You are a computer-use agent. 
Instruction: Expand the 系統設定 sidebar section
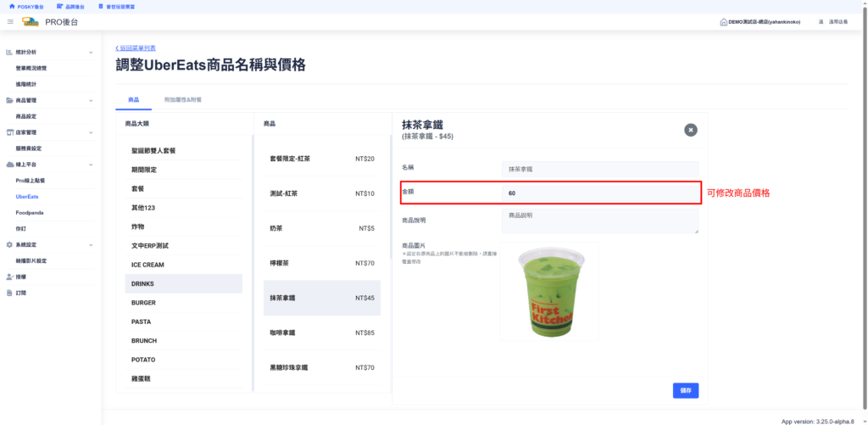[x=91, y=244]
